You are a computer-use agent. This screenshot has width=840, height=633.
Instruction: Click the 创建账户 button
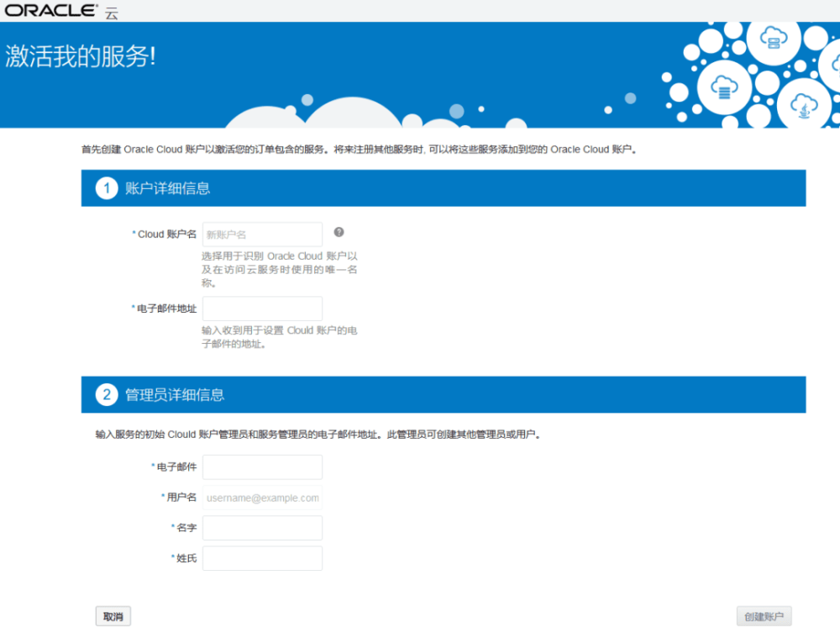(x=764, y=616)
